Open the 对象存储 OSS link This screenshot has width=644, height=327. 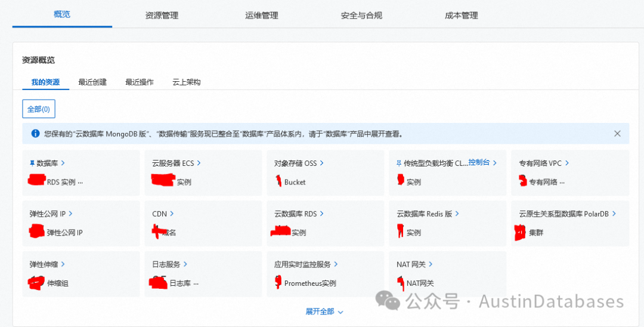coord(295,163)
